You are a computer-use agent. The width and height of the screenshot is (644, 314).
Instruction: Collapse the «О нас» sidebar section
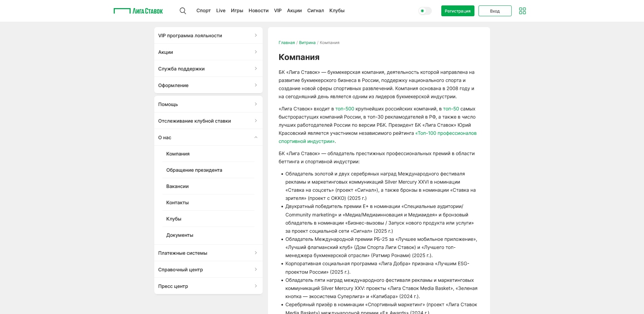point(208,138)
